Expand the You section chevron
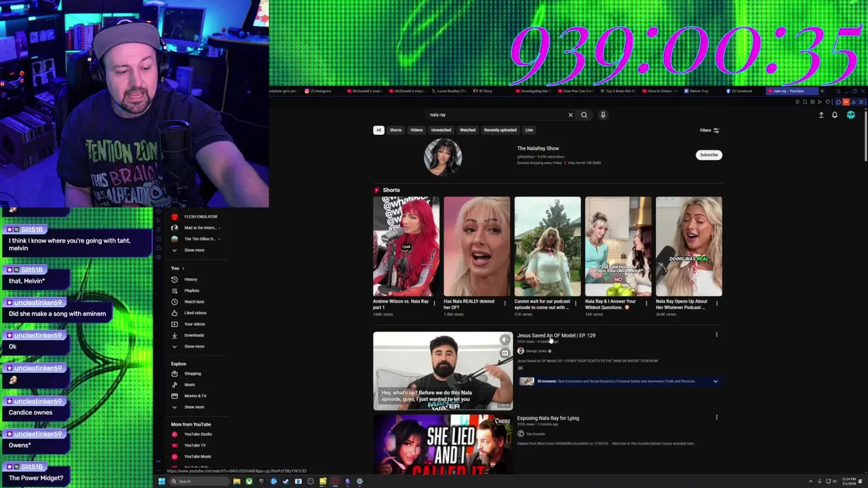 click(182, 268)
